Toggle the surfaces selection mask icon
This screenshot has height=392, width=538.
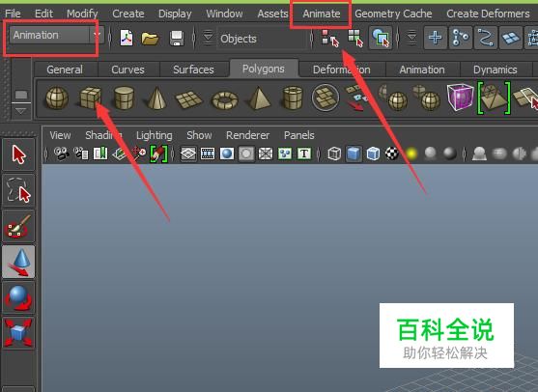[x=510, y=38]
